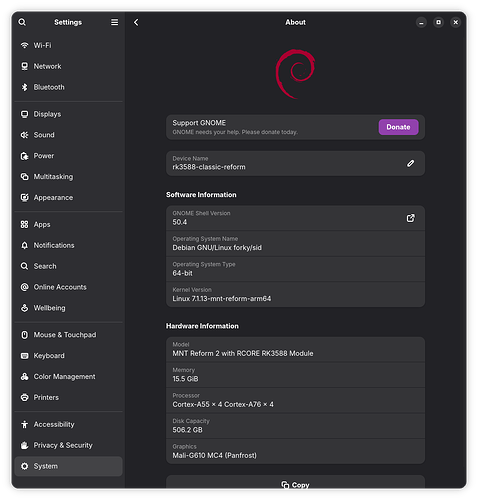Click the "Software Information" heading
The image size is (477, 500).
[x=201, y=195]
